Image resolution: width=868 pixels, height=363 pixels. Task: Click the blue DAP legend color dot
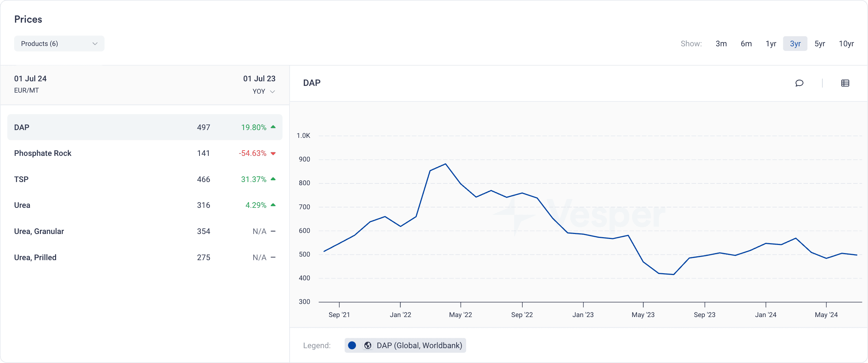pos(352,345)
